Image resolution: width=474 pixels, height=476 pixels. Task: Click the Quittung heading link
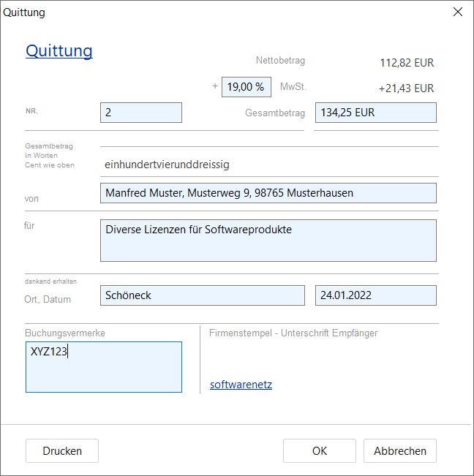[x=59, y=50]
